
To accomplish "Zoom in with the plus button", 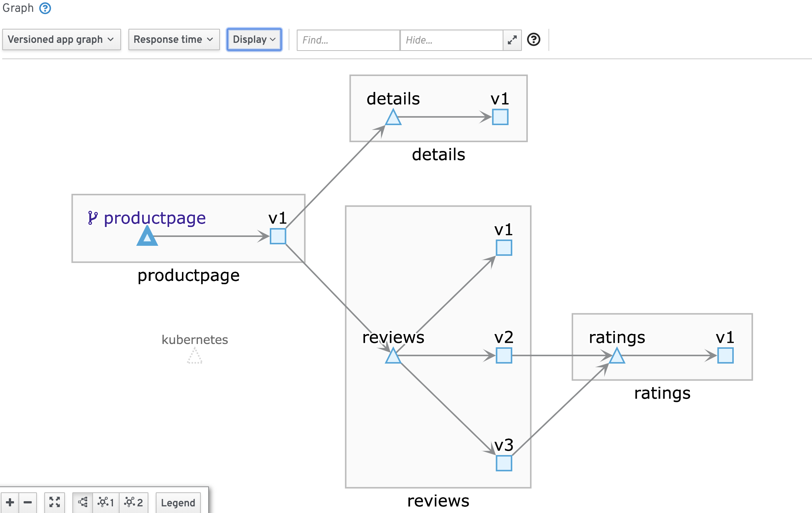I will (10, 502).
